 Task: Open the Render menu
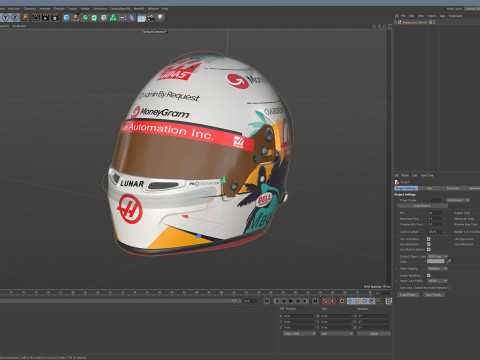(x=85, y=9)
